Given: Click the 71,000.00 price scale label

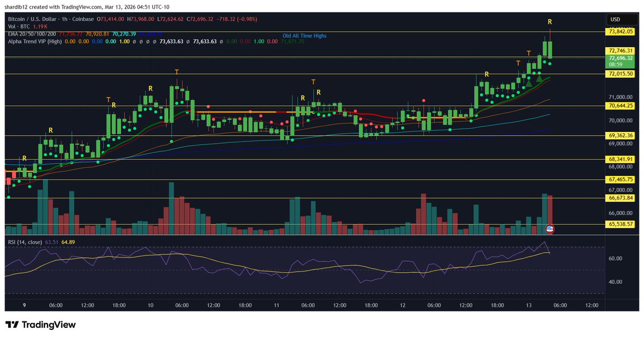Looking at the screenshot, I should click(620, 97).
